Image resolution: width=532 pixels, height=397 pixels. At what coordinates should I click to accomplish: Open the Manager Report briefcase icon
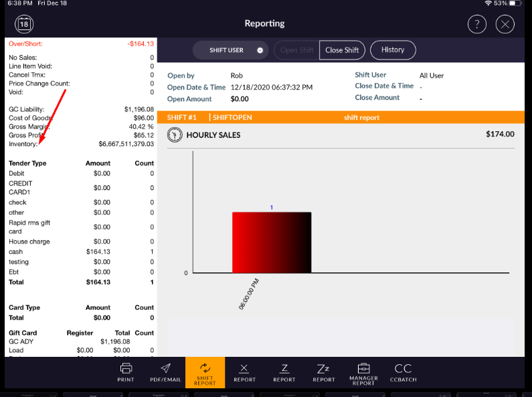point(363,372)
